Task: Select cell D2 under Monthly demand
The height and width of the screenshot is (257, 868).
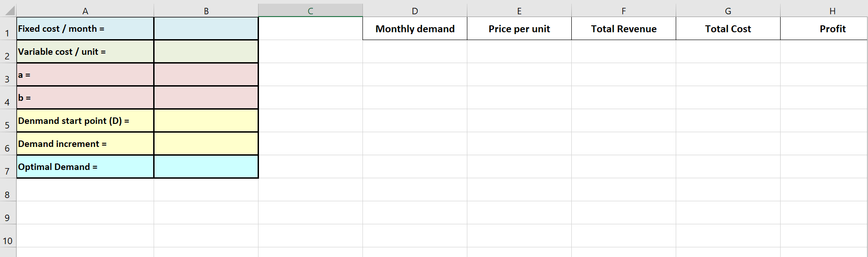Action: point(415,52)
